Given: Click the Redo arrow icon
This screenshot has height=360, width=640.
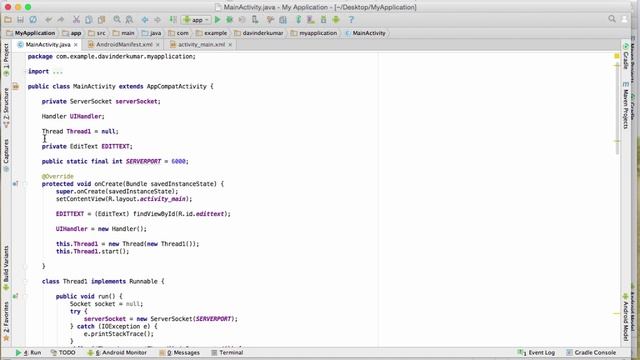Looking at the screenshot, I should 61,20.
